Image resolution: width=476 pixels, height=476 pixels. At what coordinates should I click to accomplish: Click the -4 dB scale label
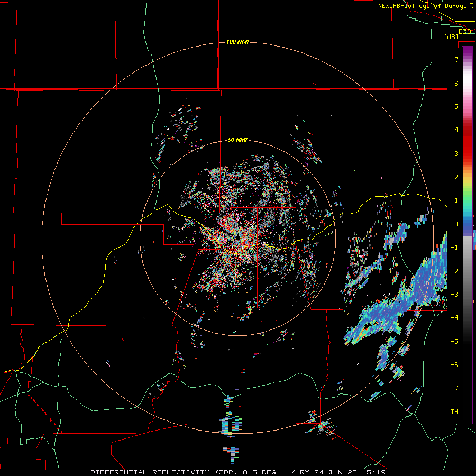click(454, 318)
